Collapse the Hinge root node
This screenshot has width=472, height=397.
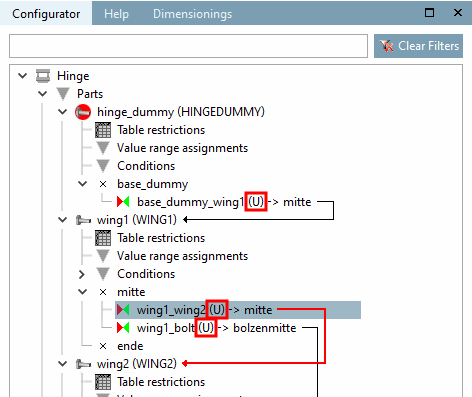(23, 76)
